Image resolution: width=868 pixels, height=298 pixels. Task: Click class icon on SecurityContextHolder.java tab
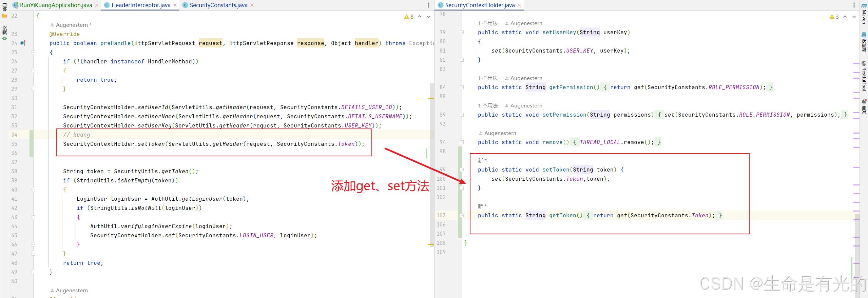441,5
